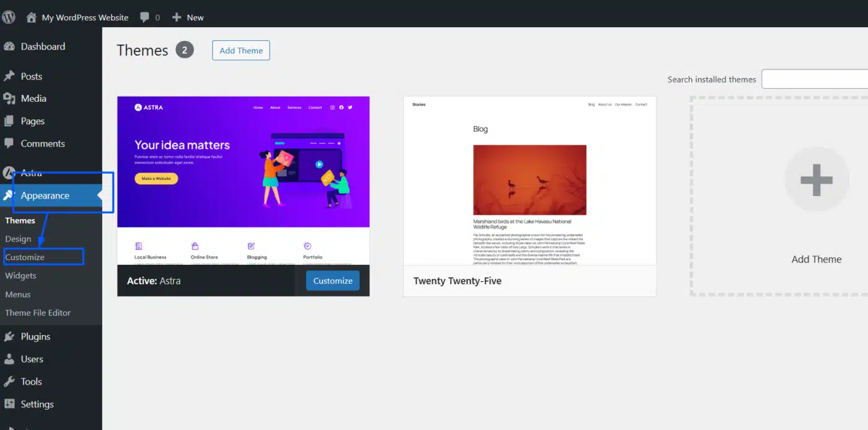Viewport: 868px width, 430px height.
Task: Click the Dashboard gauge icon
Action: (x=9, y=47)
